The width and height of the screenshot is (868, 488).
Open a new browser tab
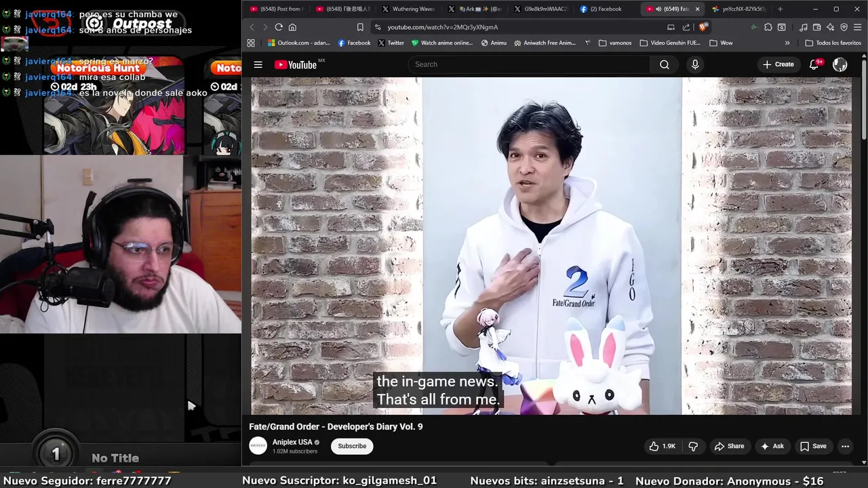click(780, 9)
